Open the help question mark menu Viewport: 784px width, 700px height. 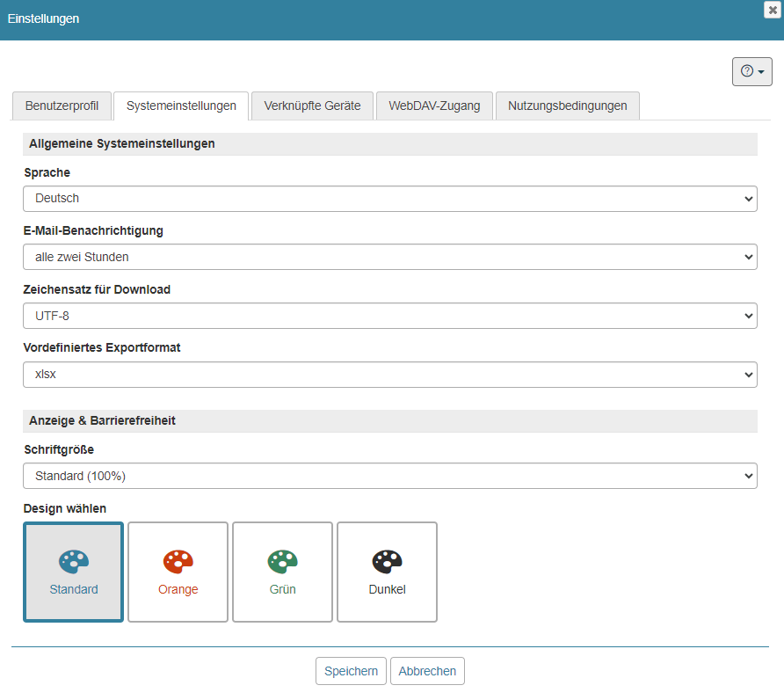751,71
